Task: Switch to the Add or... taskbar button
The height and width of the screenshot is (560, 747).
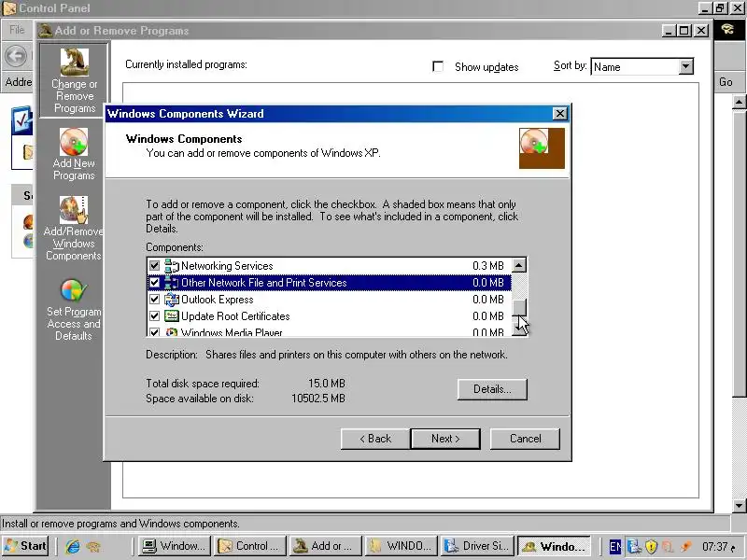Action: click(326, 546)
